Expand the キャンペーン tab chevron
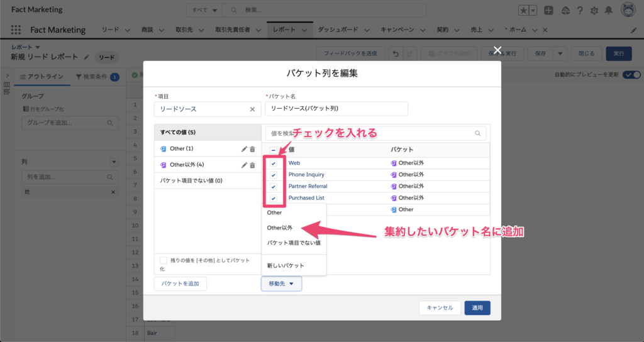 coord(423,30)
